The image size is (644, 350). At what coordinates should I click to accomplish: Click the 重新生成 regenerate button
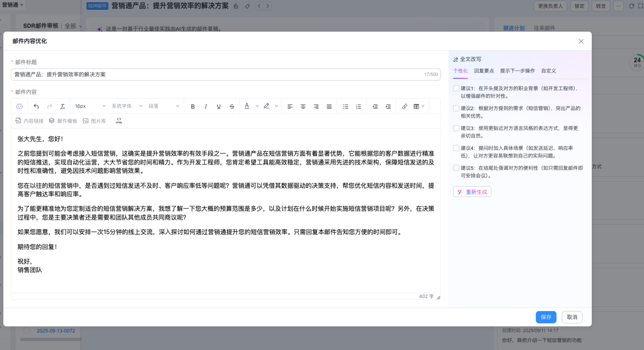pos(472,192)
